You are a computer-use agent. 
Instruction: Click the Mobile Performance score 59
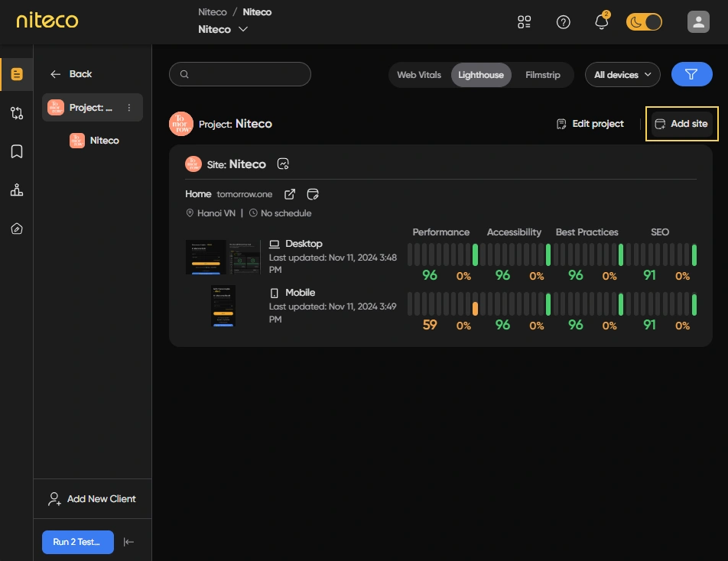point(430,325)
